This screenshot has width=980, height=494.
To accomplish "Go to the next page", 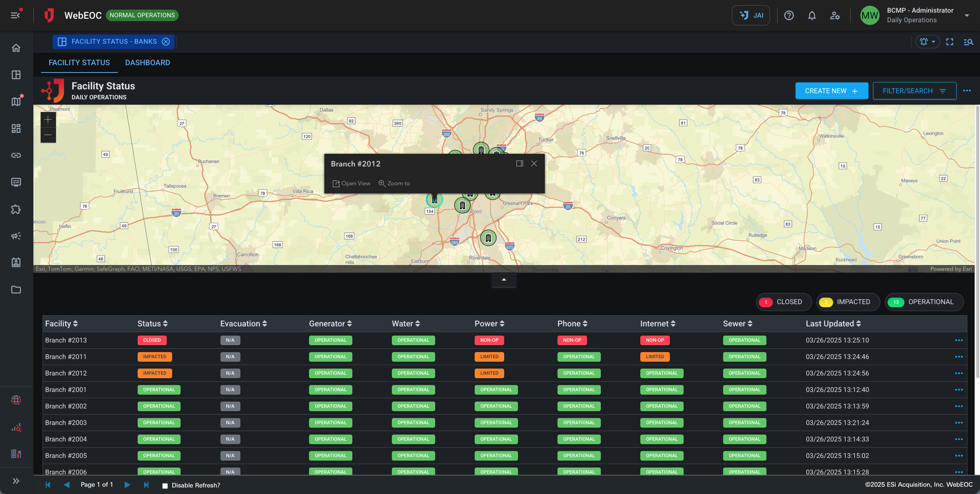I will (127, 485).
